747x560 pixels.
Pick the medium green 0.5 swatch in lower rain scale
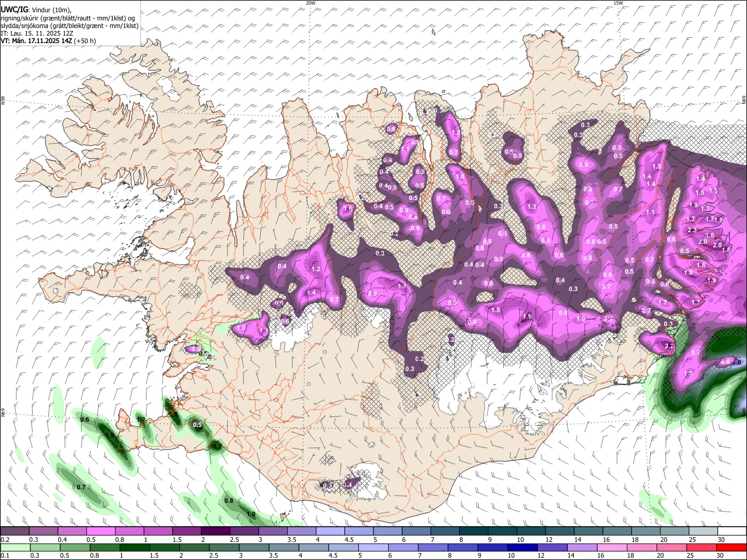point(74,547)
